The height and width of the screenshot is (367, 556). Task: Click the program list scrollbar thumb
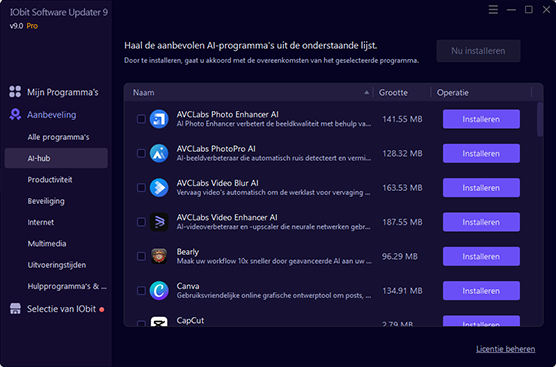[540, 119]
